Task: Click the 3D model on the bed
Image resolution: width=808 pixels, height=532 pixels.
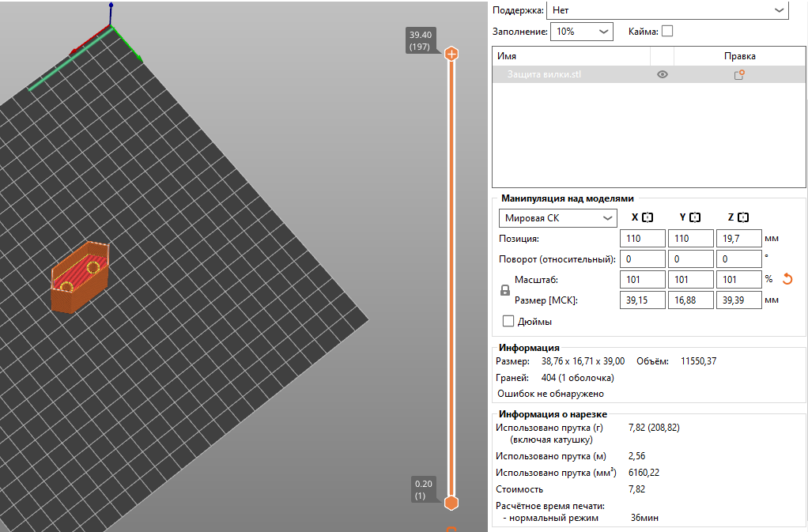Action: [x=80, y=282]
